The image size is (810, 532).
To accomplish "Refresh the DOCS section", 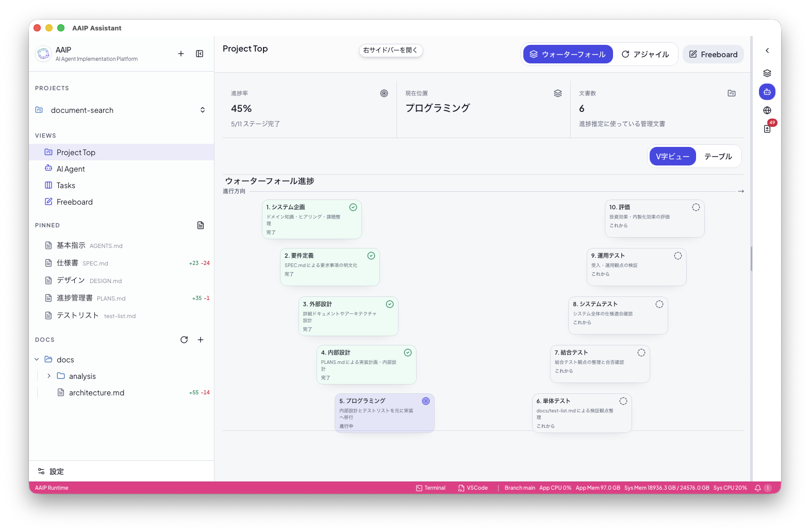I will pos(184,340).
